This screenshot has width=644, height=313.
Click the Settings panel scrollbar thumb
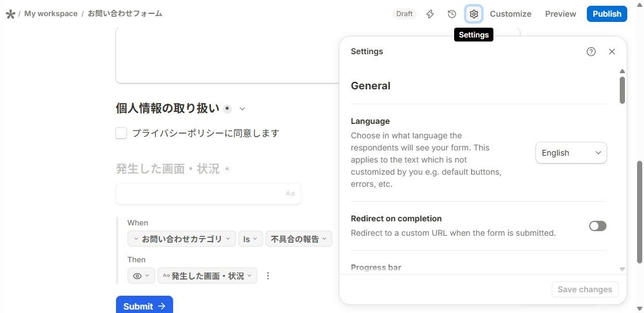click(x=622, y=90)
